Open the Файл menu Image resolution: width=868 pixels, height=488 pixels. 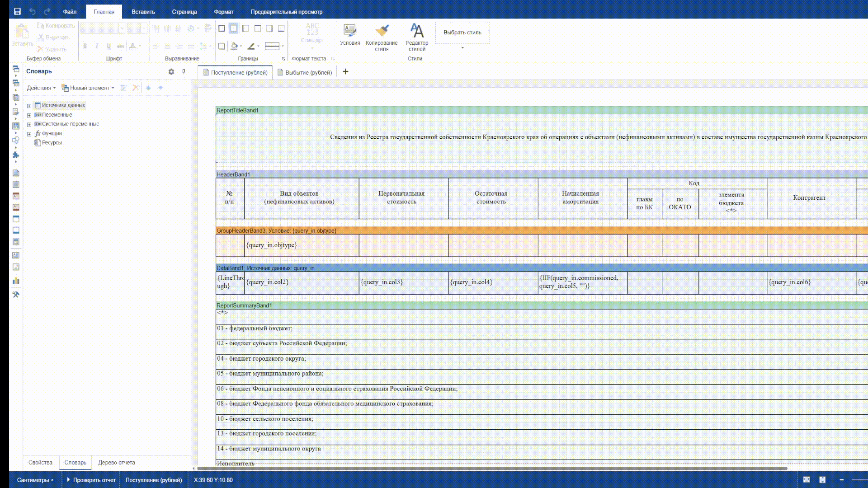[x=70, y=12]
